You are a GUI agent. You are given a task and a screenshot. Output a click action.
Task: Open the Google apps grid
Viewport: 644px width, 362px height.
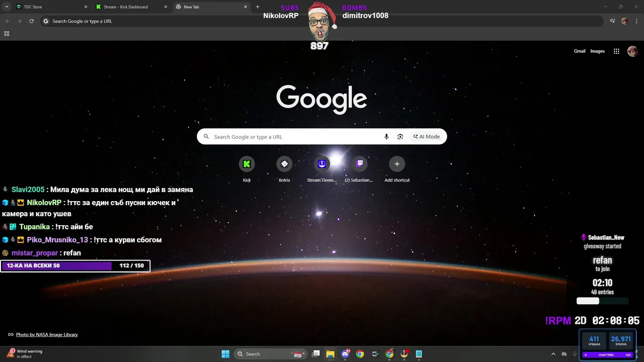tap(616, 51)
